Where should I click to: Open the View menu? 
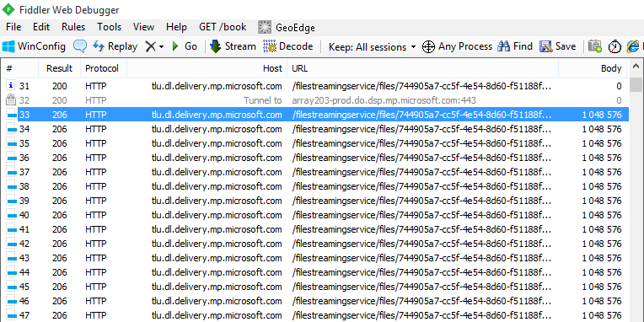[144, 27]
